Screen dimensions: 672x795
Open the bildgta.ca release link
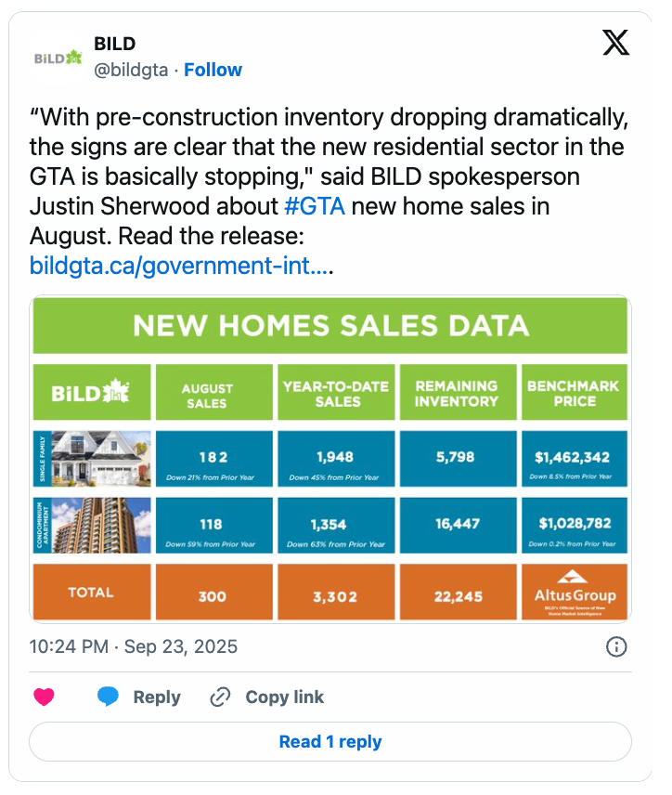tap(181, 266)
